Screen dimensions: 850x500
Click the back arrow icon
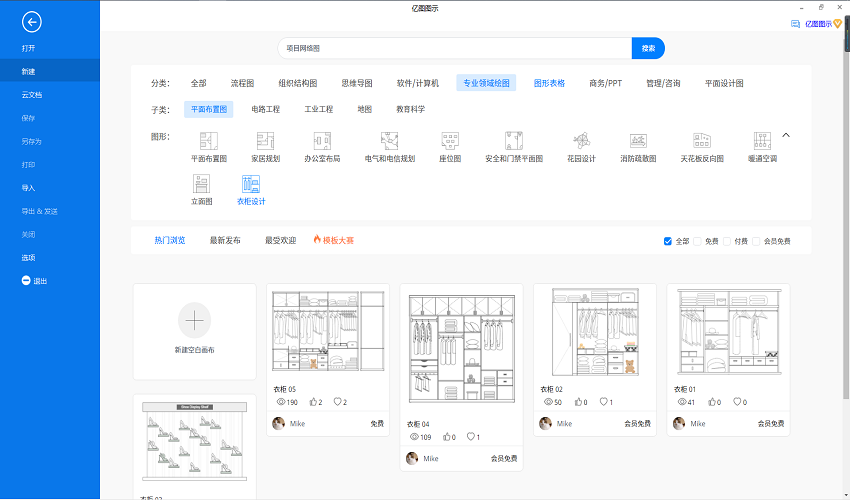coord(33,22)
